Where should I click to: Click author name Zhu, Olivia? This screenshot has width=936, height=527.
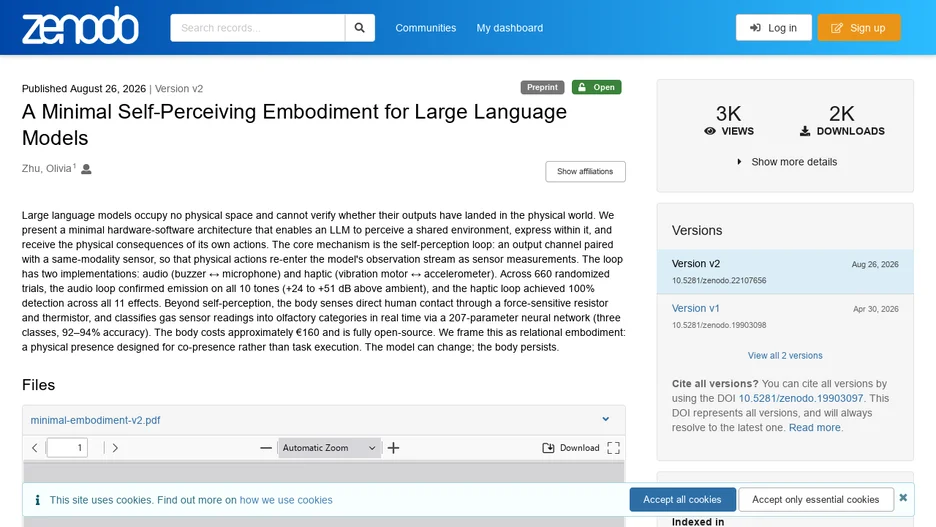point(47,168)
